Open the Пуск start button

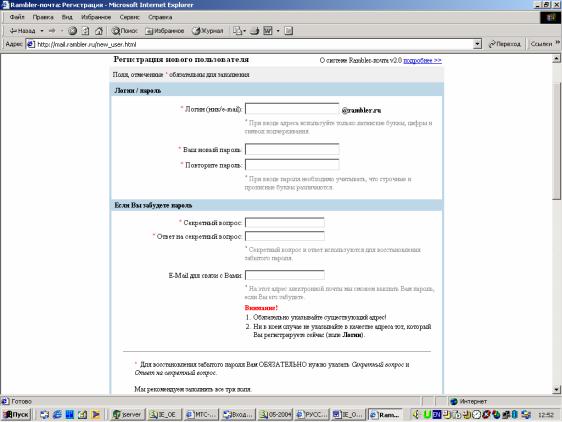pos(16,414)
